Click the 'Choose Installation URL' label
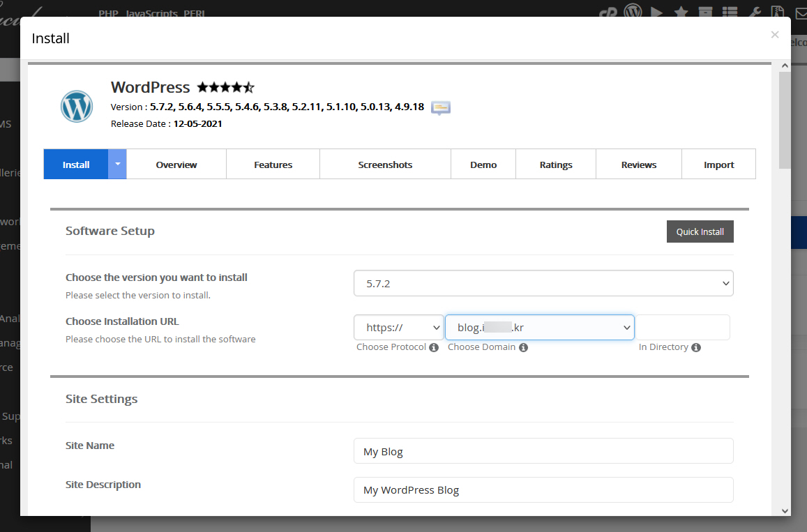The width and height of the screenshot is (807, 532). [122, 321]
